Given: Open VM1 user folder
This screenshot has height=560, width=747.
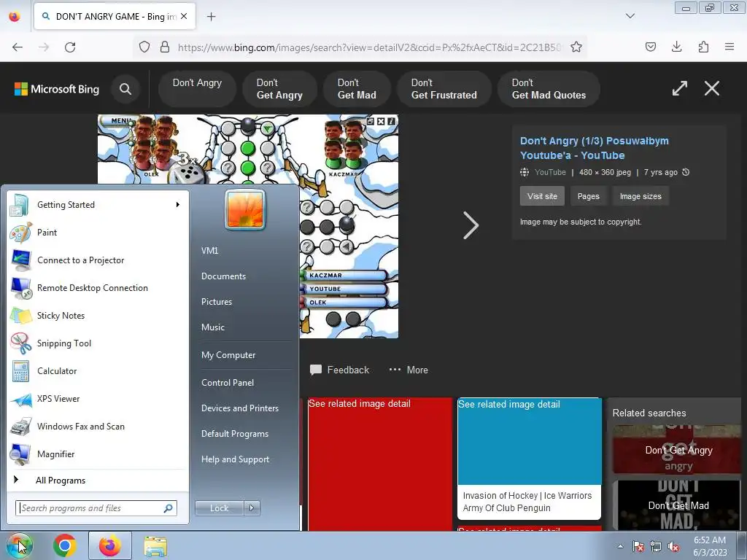Looking at the screenshot, I should [209, 251].
